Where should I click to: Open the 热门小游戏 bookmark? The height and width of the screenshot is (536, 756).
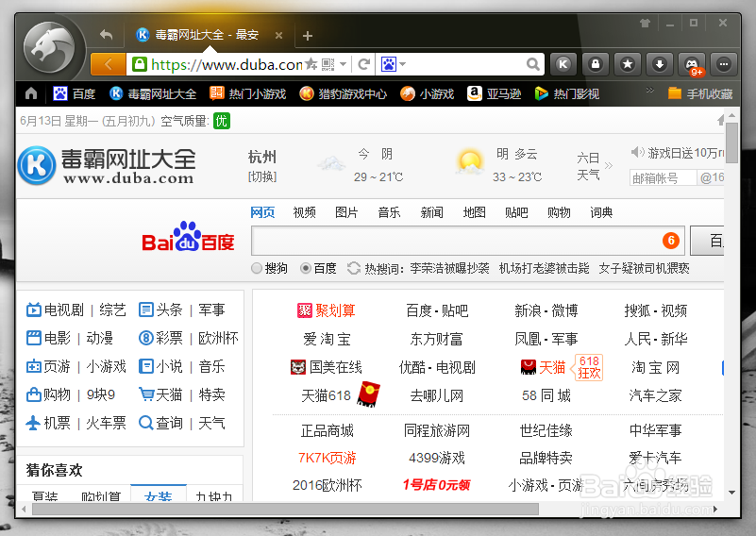(248, 93)
